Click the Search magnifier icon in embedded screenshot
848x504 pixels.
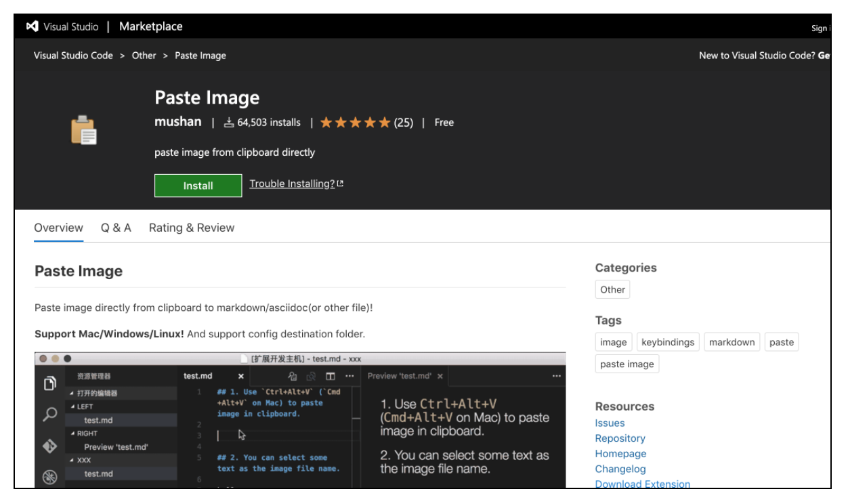[x=49, y=415]
